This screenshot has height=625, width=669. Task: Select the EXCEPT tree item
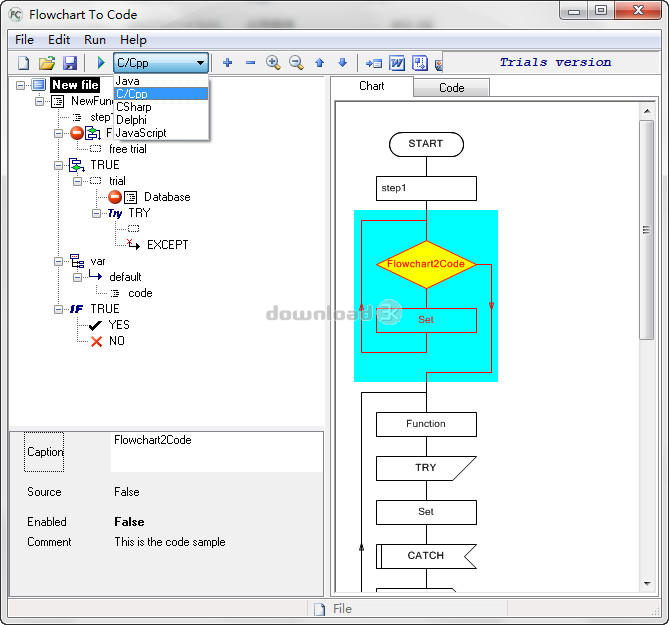167,245
